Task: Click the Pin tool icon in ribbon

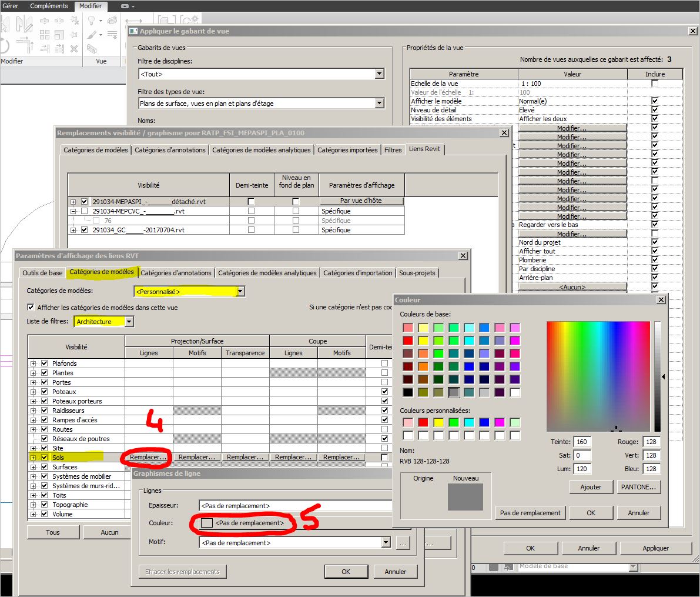Action: 74,35
